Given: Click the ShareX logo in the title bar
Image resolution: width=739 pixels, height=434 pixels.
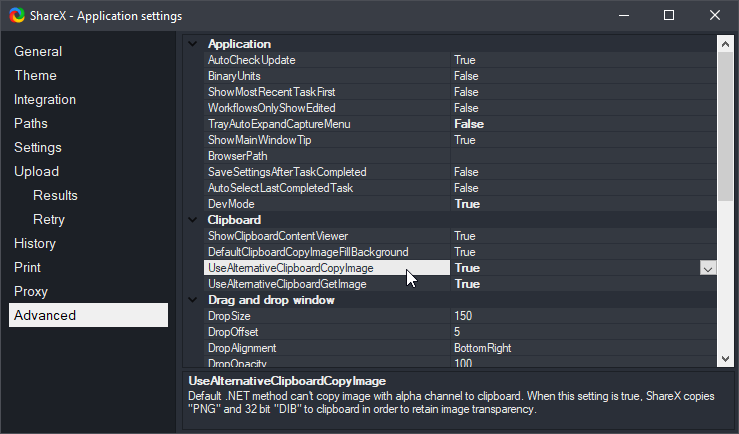Looking at the screenshot, I should click(x=17, y=16).
